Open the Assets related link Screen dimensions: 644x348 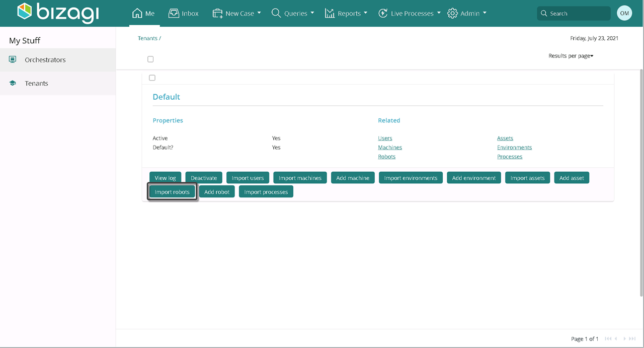505,138
